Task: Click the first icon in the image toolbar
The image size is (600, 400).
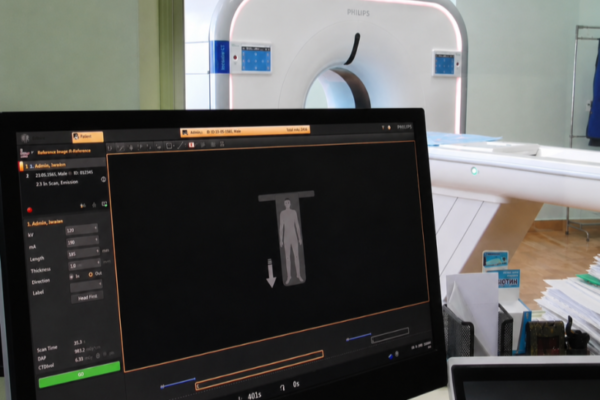Action: point(111,147)
